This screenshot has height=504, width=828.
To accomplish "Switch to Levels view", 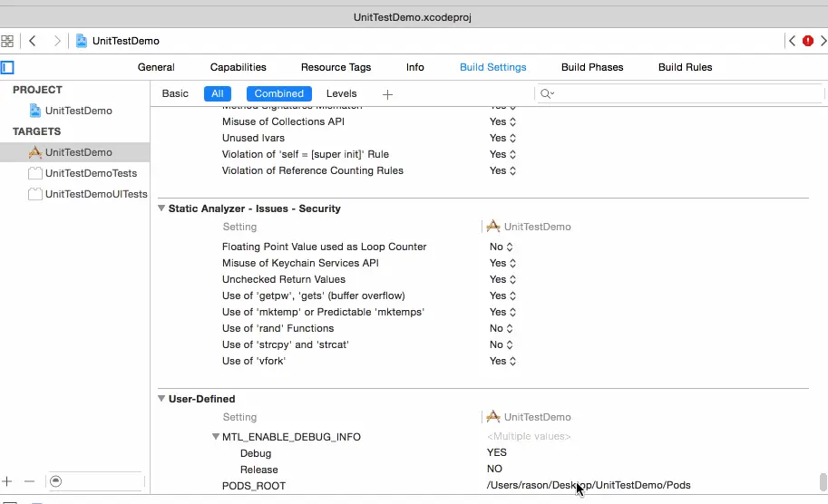I will (x=341, y=93).
